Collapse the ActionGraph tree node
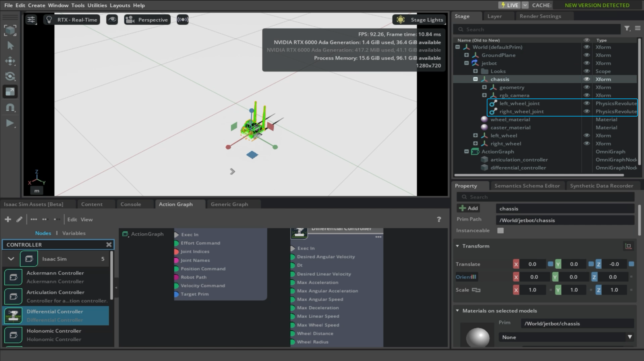This screenshot has width=644, height=361. tap(466, 152)
